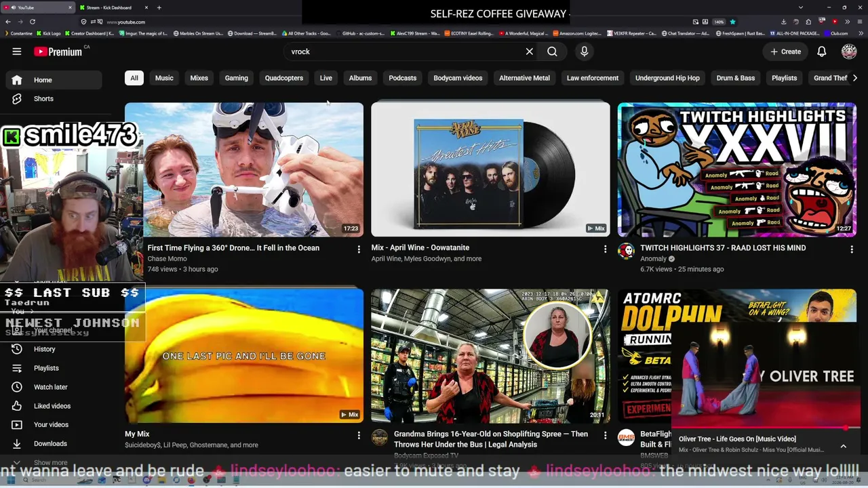
Task: Open 'TWITCH HIGHLIGHTS 37 - RAAD LOST HIS MIND'
Action: pos(723,248)
